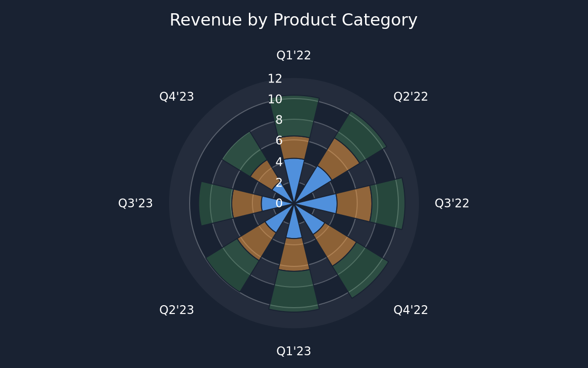Click the orange segment of Q3'22 bar
Viewport: 588px width, 368px height.
pos(354,203)
